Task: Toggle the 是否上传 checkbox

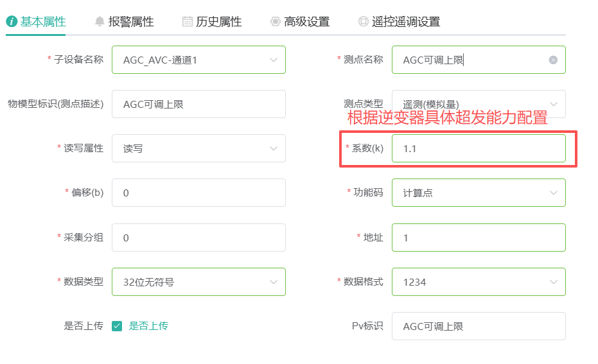Action: tap(117, 325)
